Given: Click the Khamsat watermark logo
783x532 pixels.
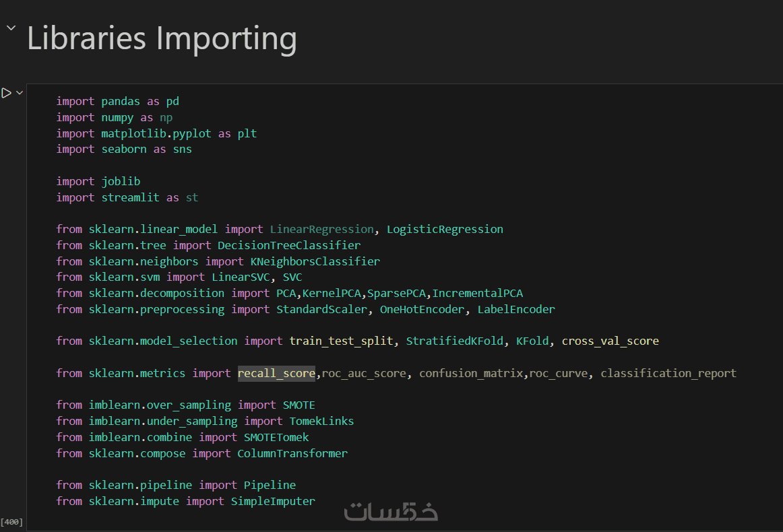Looking at the screenshot, I should click(x=391, y=512).
